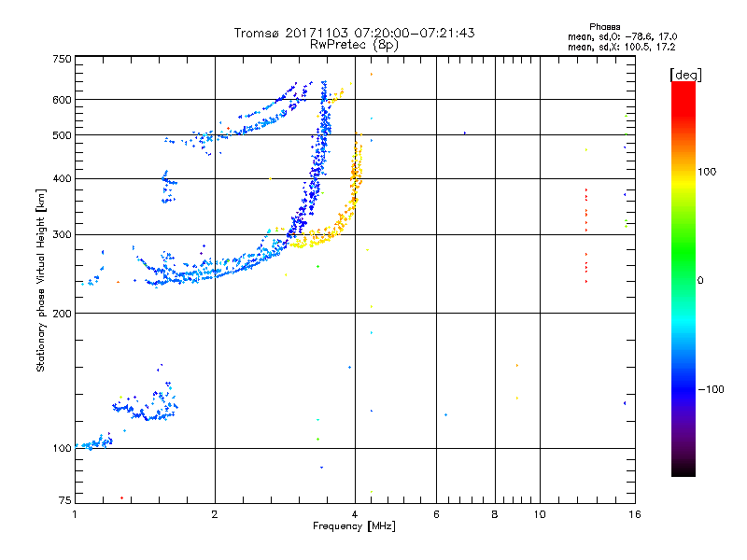747x560 pixels.
Task: Select the "mean, sd,O: -78.6, 17.0" line
Action: 622,36
